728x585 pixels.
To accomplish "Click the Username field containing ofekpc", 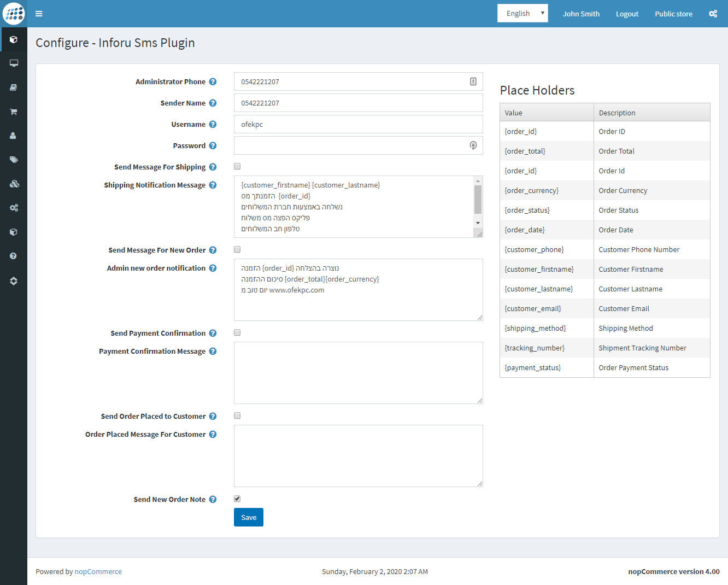I will click(359, 124).
